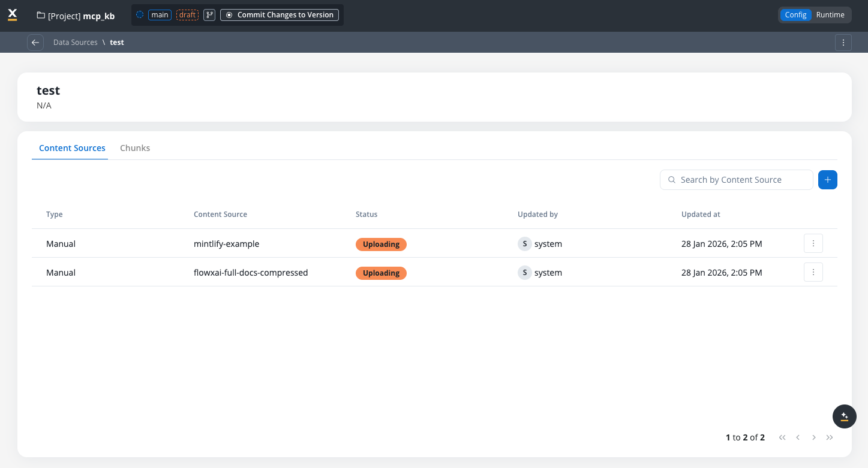Viewport: 868px width, 468px height.
Task: Jump to the last page arrow
Action: pos(830,437)
